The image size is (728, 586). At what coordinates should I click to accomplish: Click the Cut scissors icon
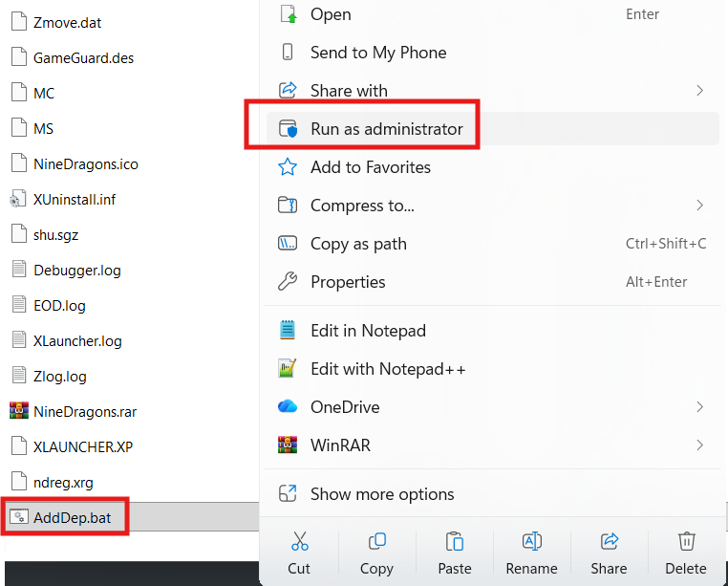(299, 542)
